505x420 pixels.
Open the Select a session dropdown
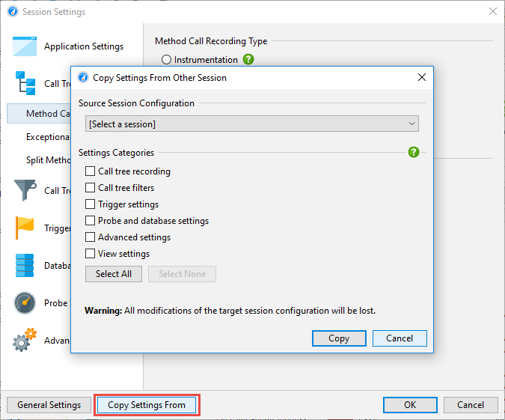tap(252, 124)
